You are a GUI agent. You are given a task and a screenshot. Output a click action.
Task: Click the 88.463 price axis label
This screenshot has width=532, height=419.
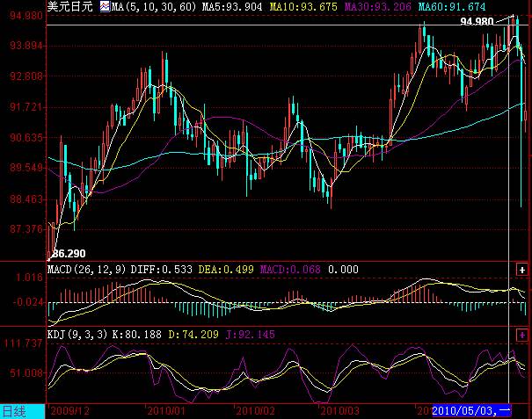(x=26, y=199)
